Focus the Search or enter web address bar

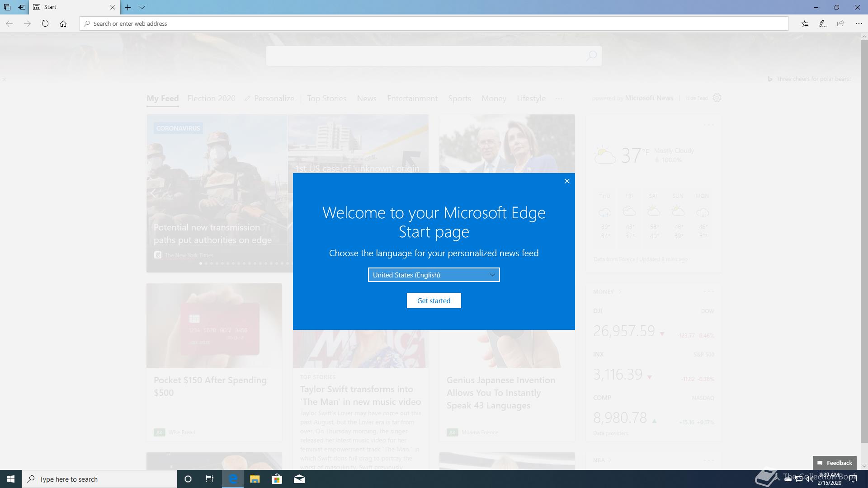(x=434, y=23)
